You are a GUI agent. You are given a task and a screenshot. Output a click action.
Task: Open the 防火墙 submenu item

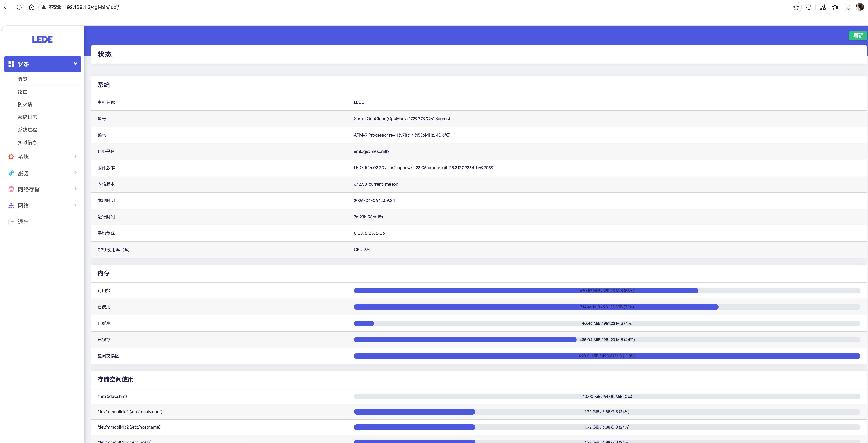point(25,104)
